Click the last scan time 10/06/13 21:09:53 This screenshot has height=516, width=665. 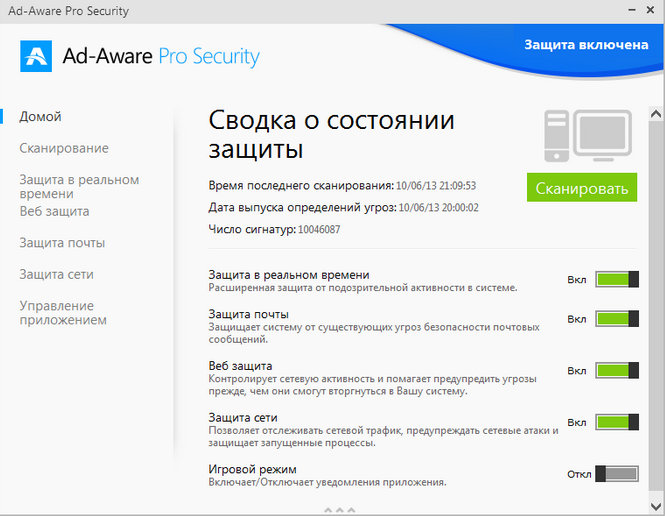point(436,186)
